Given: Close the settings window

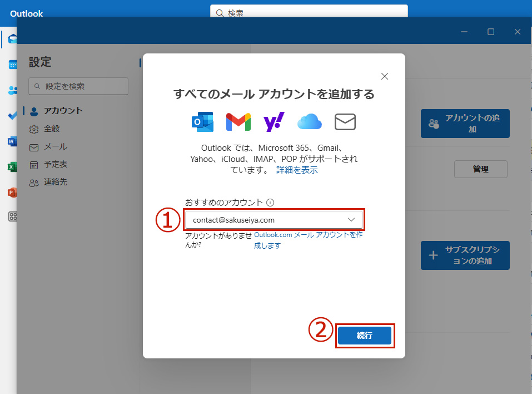Looking at the screenshot, I should 518,32.
